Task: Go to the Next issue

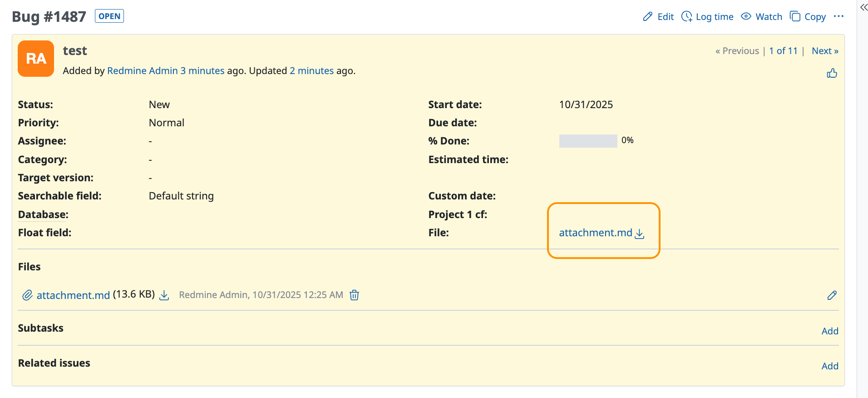Action: pyautogui.click(x=825, y=51)
